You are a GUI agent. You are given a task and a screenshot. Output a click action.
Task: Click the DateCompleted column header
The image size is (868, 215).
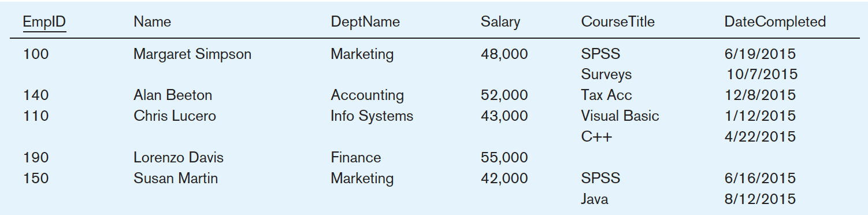775,23
